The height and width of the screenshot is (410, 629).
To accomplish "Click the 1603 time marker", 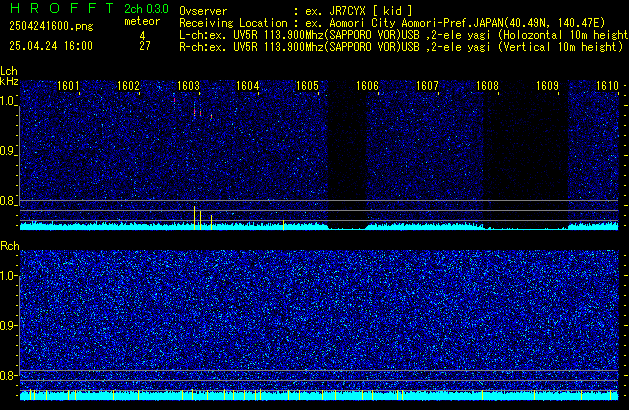I will (188, 86).
